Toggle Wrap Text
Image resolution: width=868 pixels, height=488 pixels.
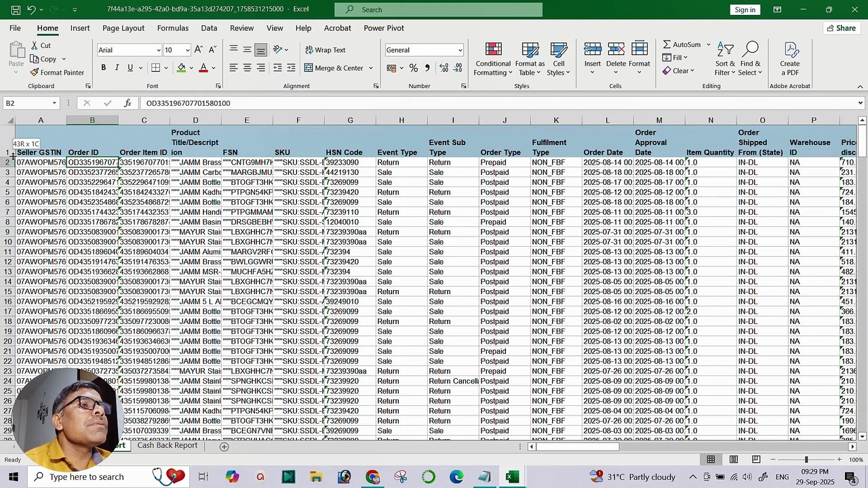[325, 49]
